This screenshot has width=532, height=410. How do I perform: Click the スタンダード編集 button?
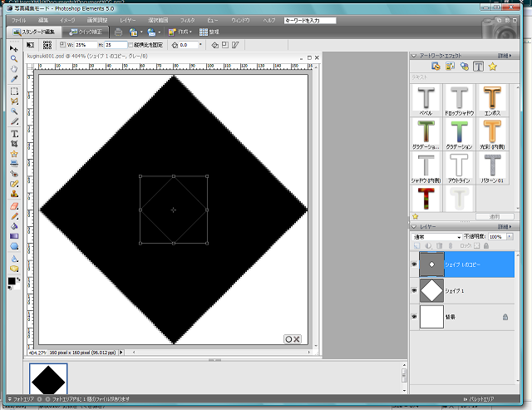point(37,32)
